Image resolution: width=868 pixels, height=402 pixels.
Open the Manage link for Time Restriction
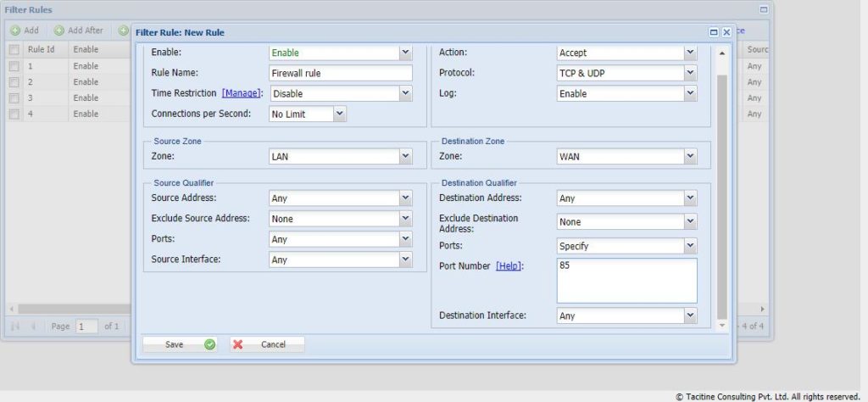242,93
